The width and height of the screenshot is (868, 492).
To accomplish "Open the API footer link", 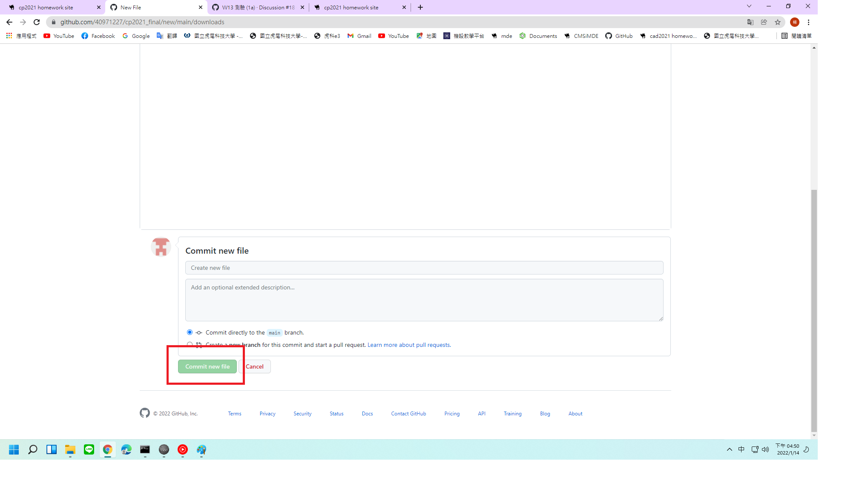I will pyautogui.click(x=482, y=414).
